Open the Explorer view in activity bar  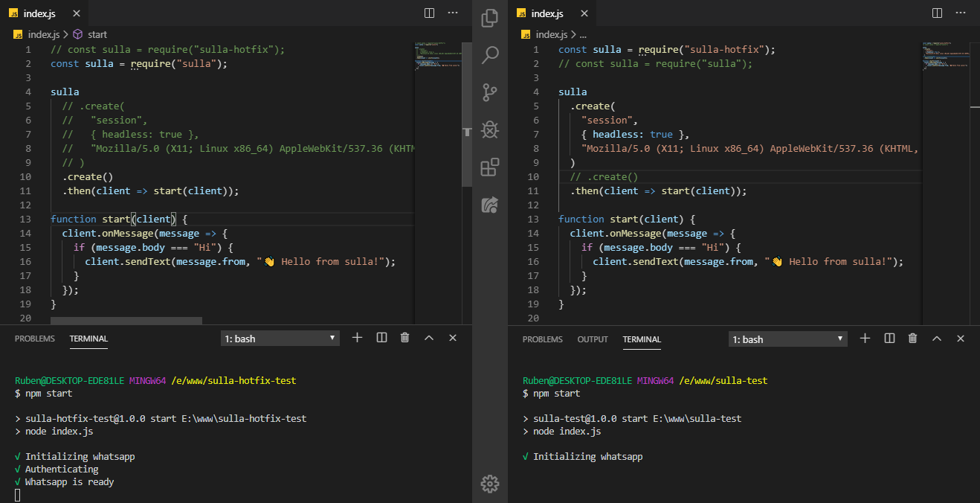point(490,18)
